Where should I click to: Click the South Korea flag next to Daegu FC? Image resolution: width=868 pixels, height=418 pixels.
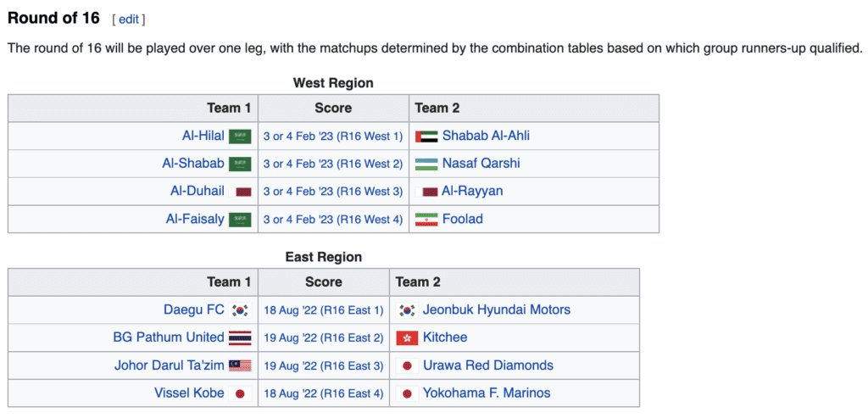click(x=240, y=310)
